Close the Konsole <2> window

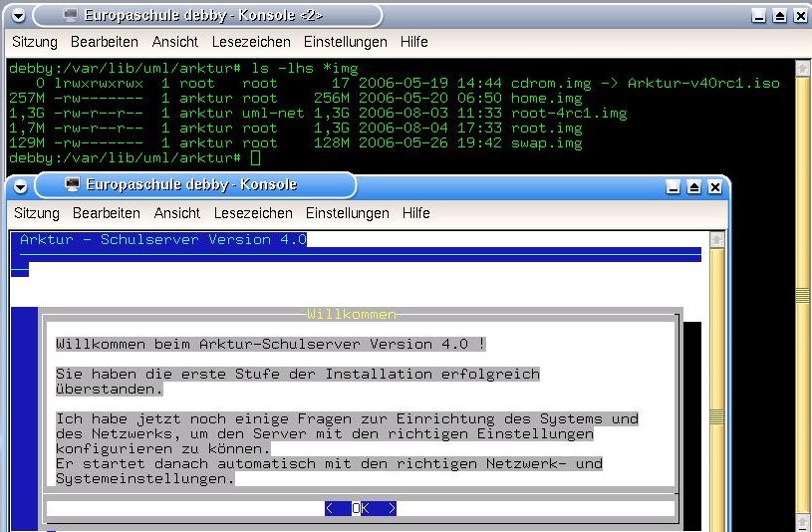click(x=801, y=16)
